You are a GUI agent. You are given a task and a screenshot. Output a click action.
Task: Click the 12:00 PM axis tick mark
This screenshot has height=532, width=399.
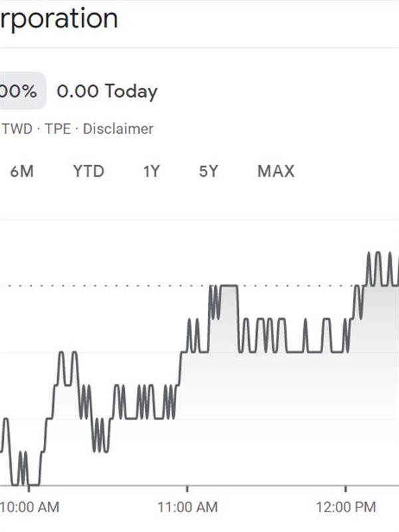coord(345,489)
